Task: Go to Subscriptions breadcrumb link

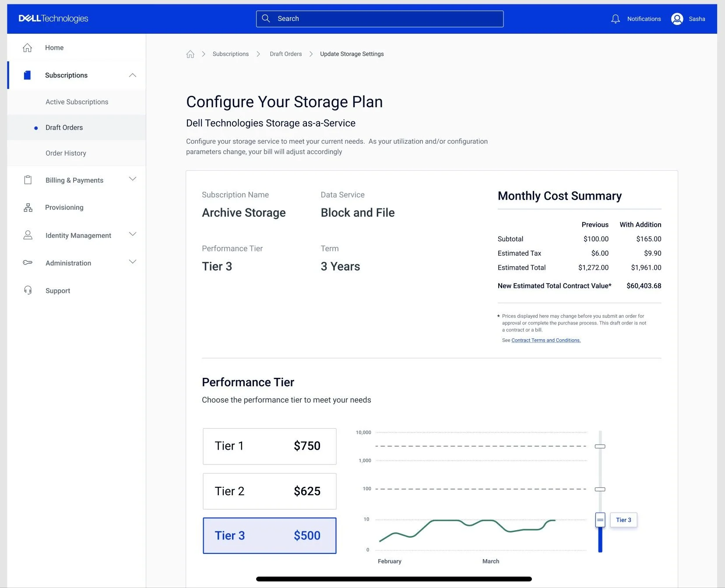Action: pos(230,54)
